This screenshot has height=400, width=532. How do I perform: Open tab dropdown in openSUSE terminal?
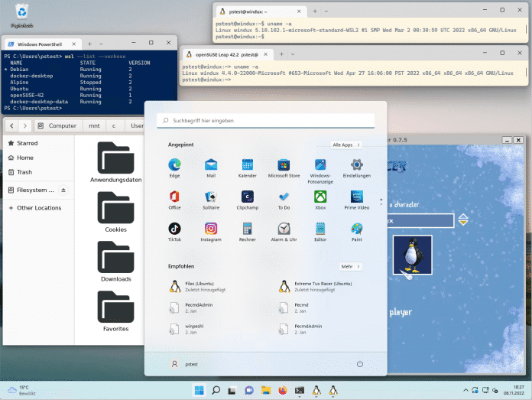(293, 54)
